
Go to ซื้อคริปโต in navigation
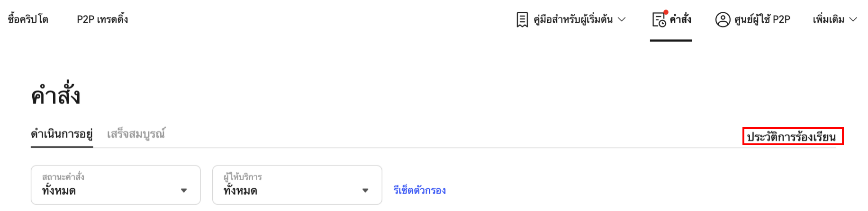(28, 19)
